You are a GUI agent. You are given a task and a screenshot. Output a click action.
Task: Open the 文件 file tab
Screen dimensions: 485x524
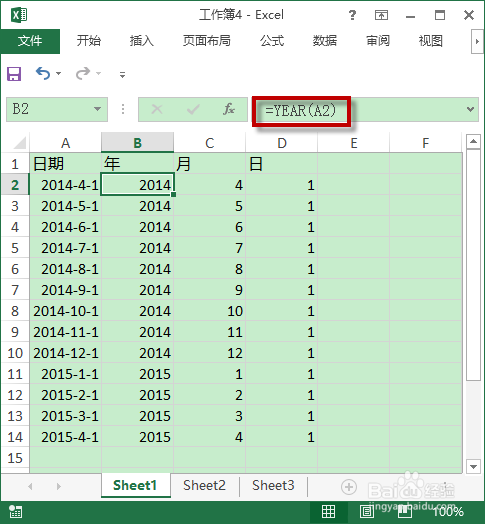[x=30, y=41]
